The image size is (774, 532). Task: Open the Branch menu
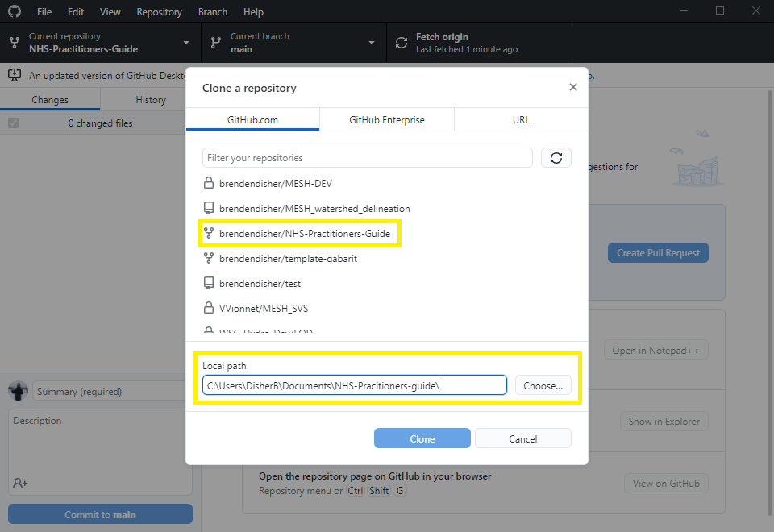[213, 12]
